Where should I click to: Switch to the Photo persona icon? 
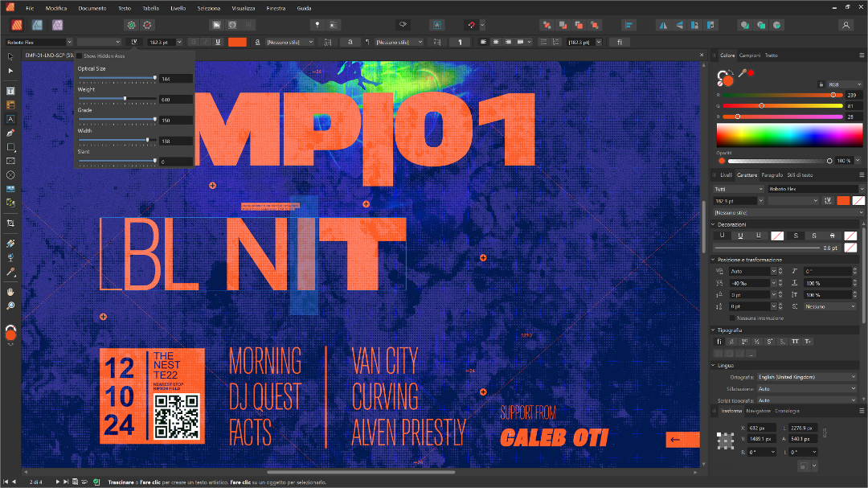pyautogui.click(x=58, y=25)
